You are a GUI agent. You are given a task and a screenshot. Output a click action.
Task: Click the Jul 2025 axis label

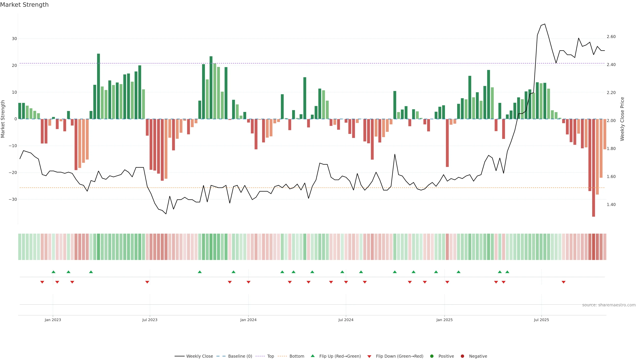coord(541,320)
